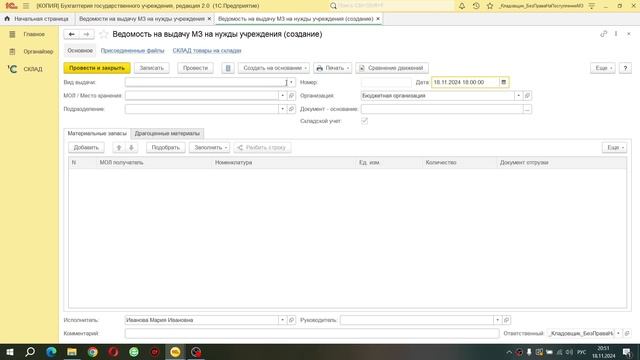This screenshot has width=640, height=360.
Task: Open МОЛ / Место хранения record icon
Action: click(291, 96)
